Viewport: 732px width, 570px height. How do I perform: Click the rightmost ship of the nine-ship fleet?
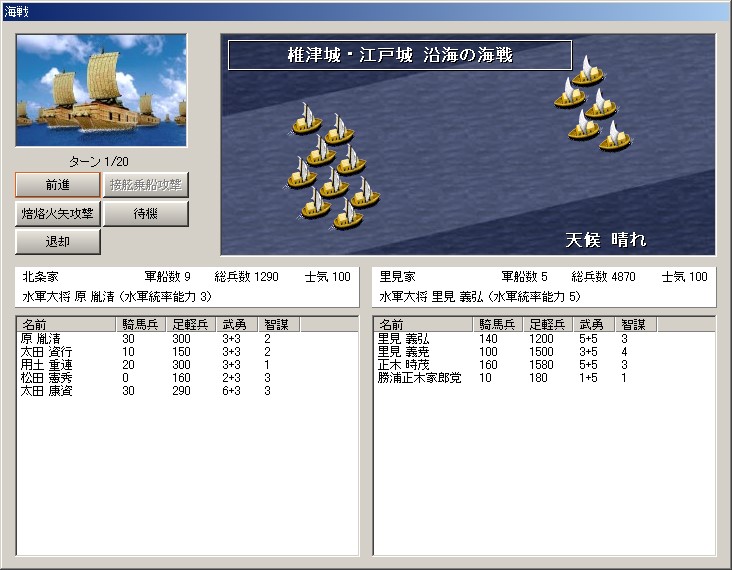(x=364, y=192)
